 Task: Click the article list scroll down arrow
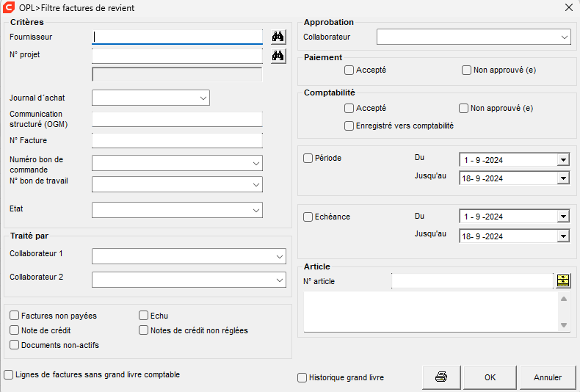(564, 325)
